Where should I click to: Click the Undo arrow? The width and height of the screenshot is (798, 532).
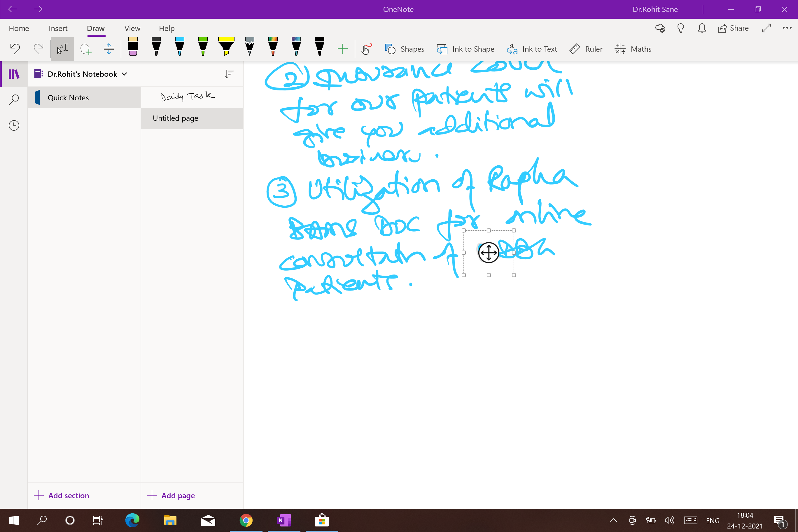pos(15,49)
